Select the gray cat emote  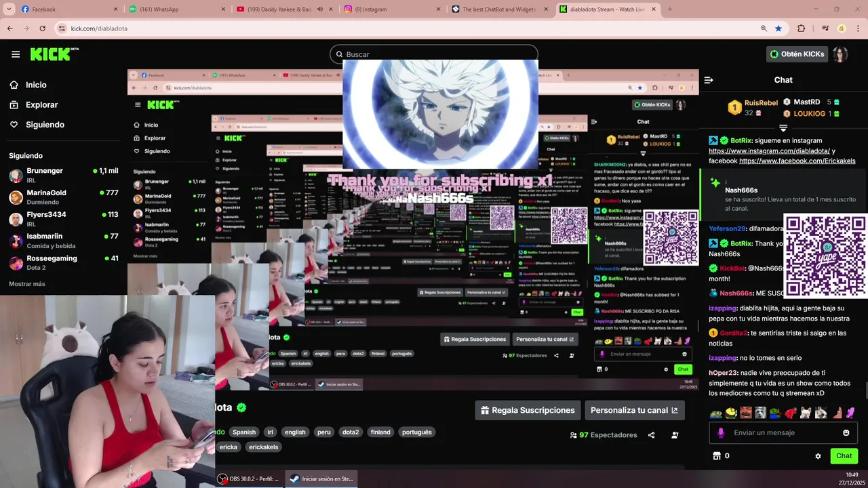click(x=761, y=412)
